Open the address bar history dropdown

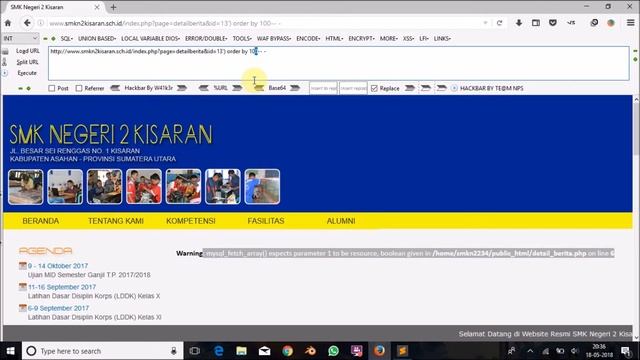pos(485,23)
